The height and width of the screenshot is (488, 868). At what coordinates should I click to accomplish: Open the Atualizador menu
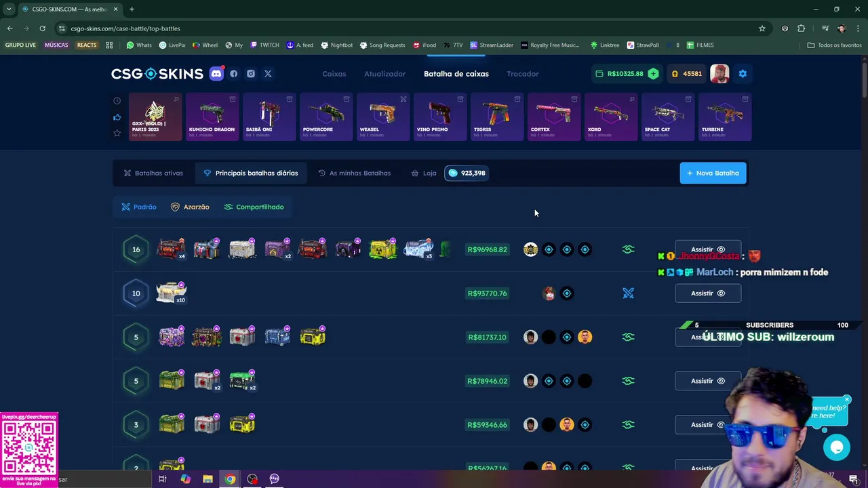[385, 74]
